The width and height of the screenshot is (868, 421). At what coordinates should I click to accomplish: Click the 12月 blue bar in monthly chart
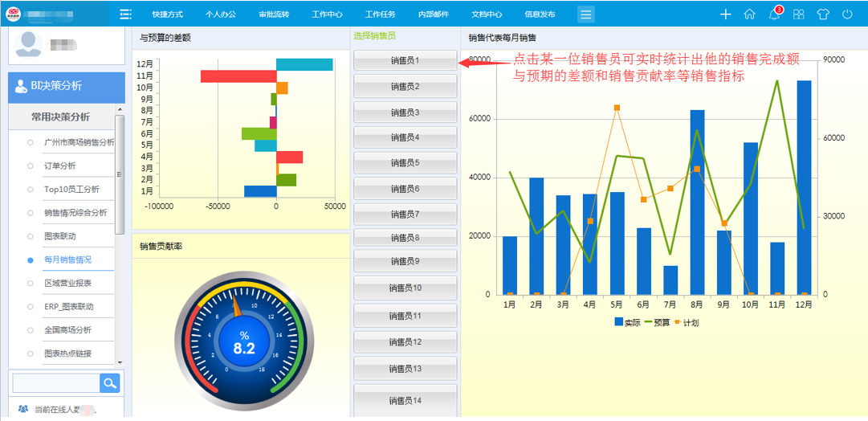pyautogui.click(x=804, y=187)
